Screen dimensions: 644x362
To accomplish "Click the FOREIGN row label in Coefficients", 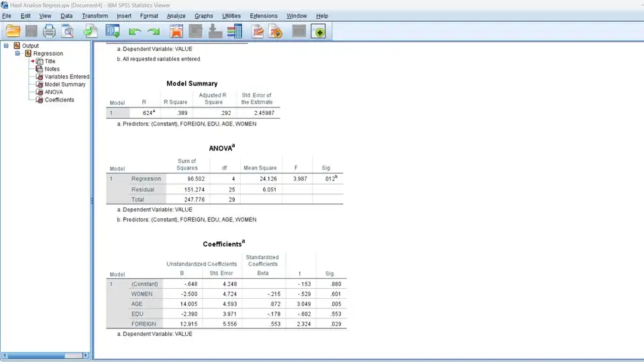I will pyautogui.click(x=144, y=324).
